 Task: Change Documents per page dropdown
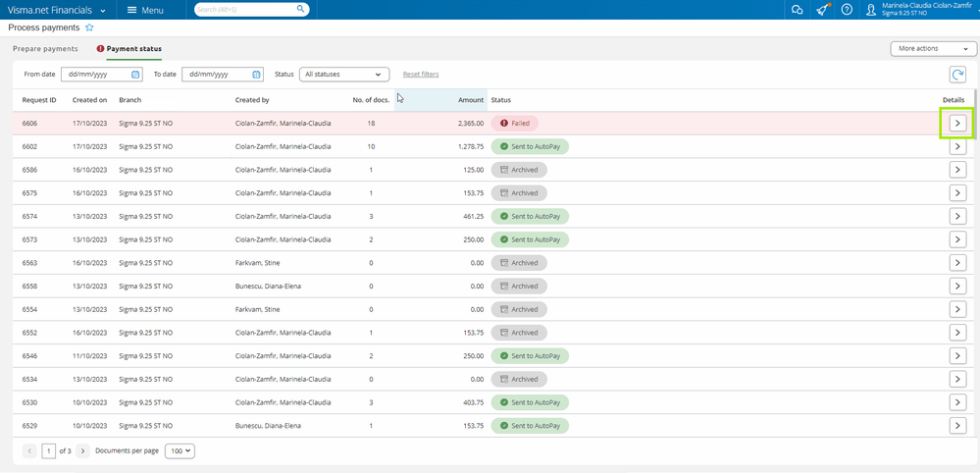coord(180,450)
